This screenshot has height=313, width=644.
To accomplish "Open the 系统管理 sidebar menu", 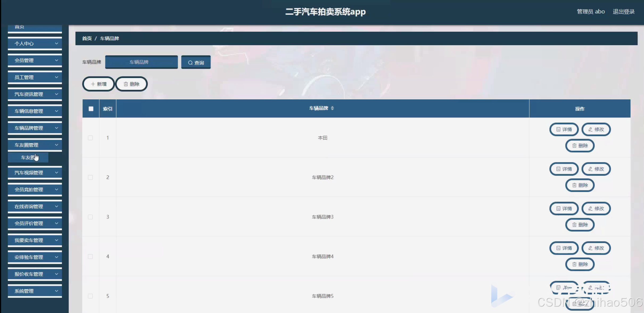I will coord(35,291).
